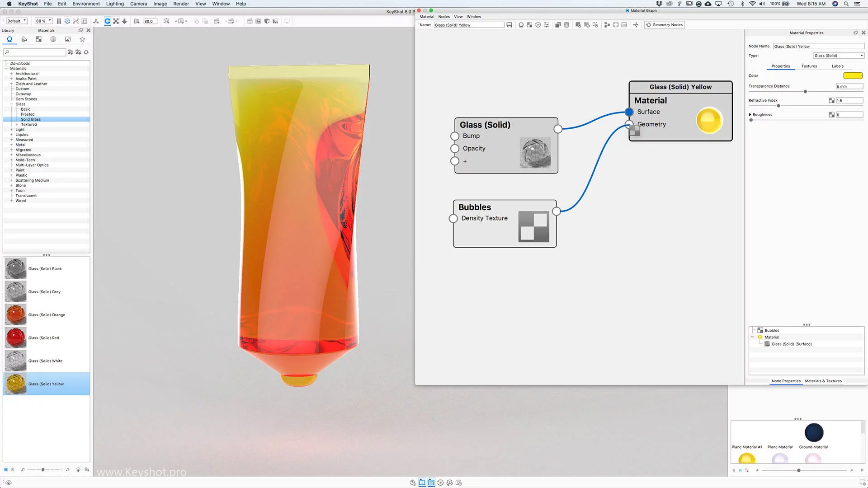
Task: Switch to the Textures tab in Material Properties
Action: (809, 66)
